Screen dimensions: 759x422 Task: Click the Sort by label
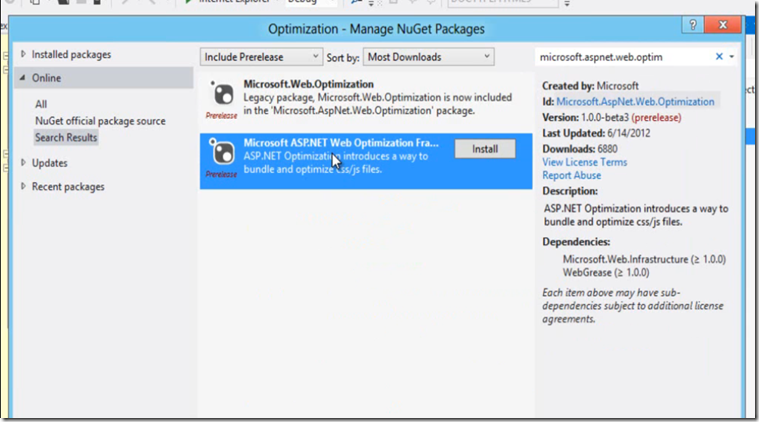pos(343,58)
